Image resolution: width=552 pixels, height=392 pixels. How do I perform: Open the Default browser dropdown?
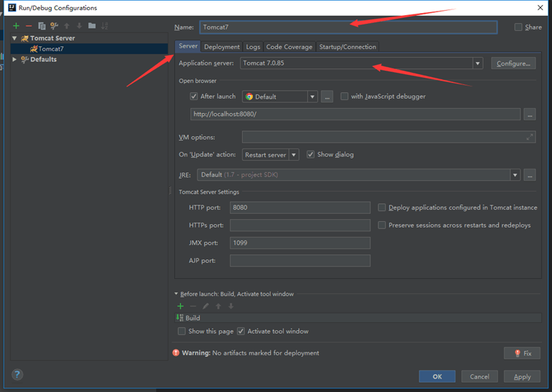pos(312,97)
